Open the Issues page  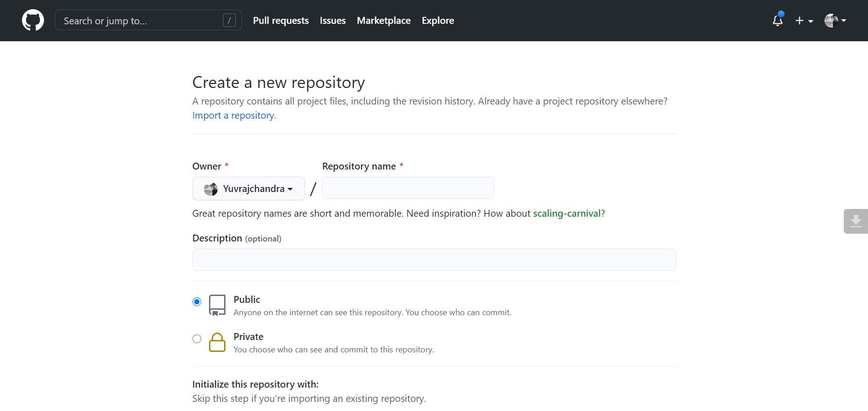click(x=332, y=21)
